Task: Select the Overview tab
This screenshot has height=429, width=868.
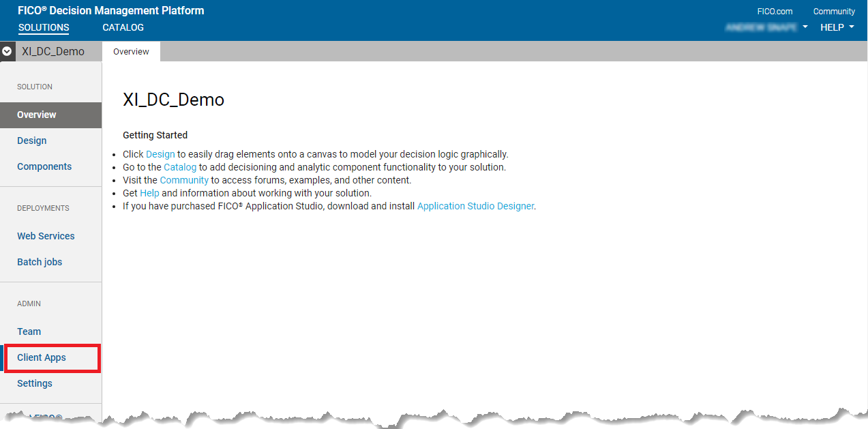Action: 131,52
